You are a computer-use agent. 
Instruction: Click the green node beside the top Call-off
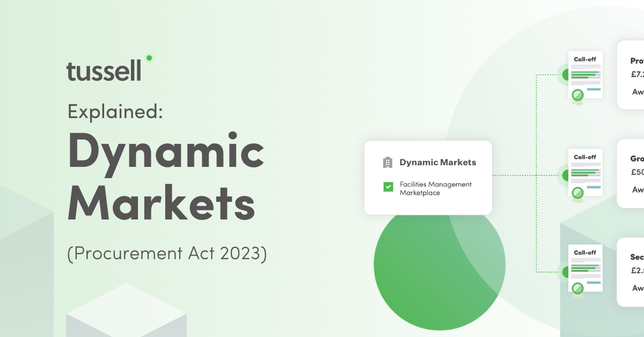coord(566,75)
